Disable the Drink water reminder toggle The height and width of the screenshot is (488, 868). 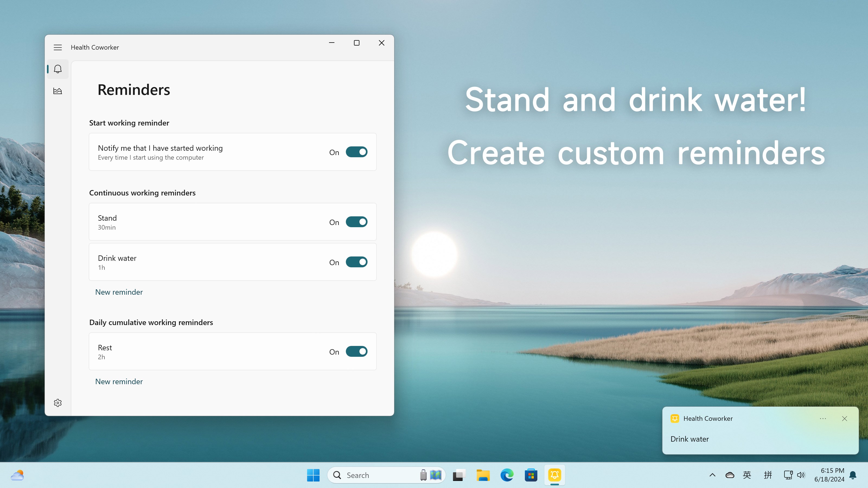point(356,262)
